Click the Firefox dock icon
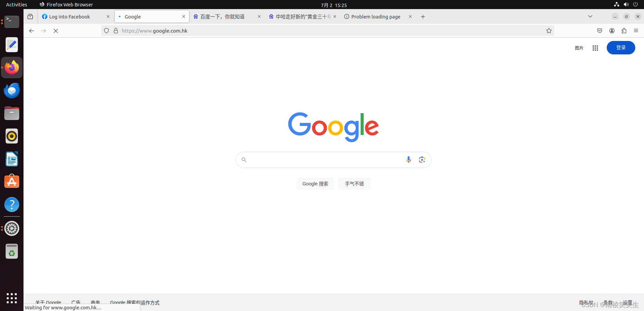This screenshot has height=311, width=644. coord(12,68)
